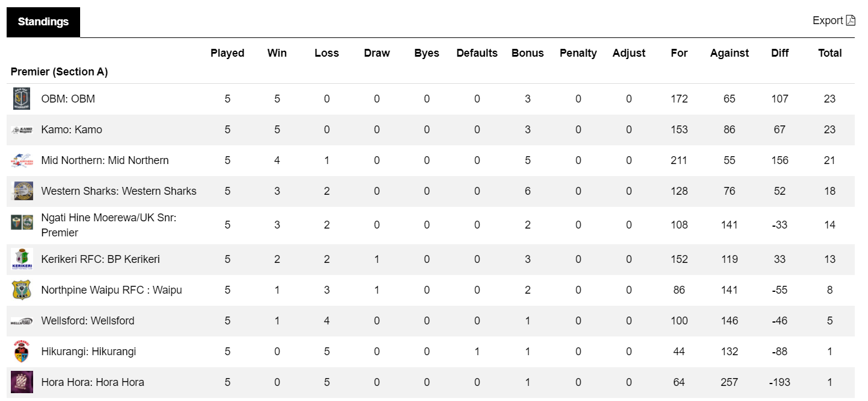
Task: Click the Diff column header
Action: 780,53
